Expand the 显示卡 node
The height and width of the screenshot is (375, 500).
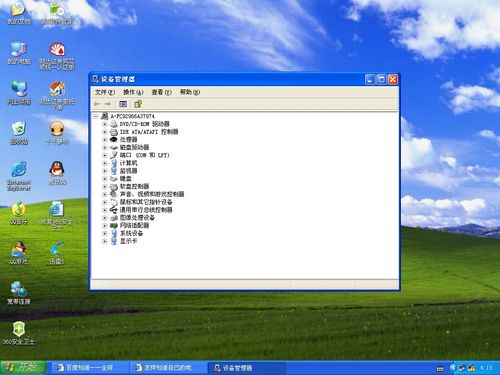pyautogui.click(x=104, y=241)
